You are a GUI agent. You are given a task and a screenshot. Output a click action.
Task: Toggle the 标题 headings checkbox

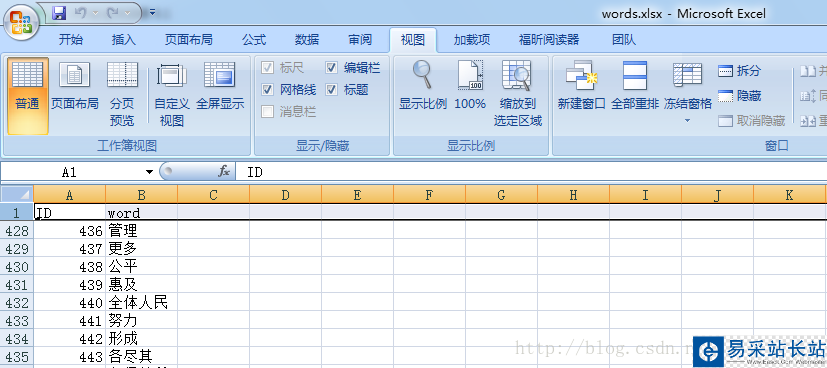pyautogui.click(x=331, y=90)
